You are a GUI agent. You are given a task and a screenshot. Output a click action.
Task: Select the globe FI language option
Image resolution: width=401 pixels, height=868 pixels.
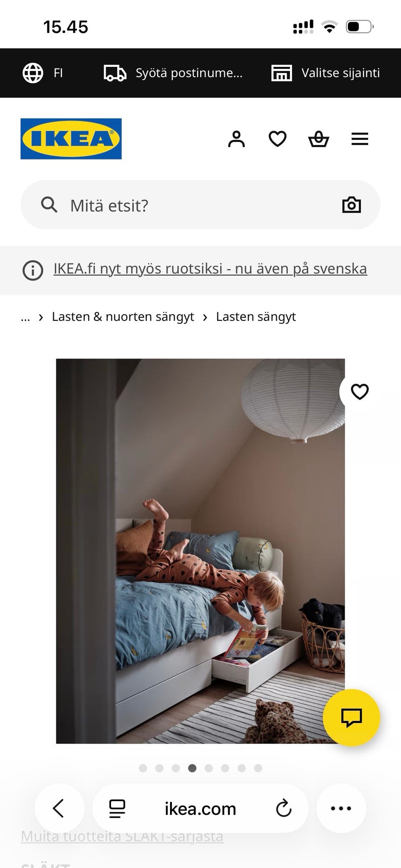(x=42, y=73)
